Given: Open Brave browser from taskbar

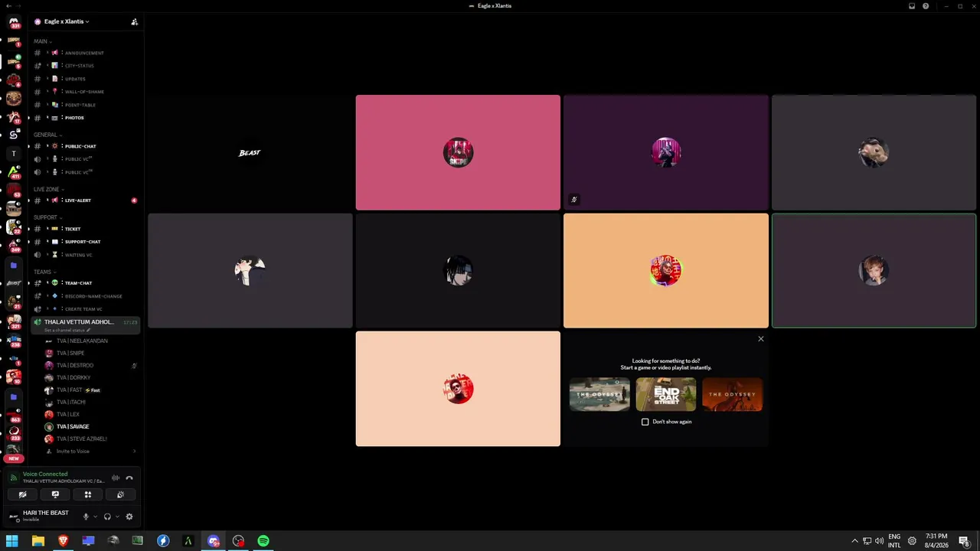Looking at the screenshot, I should [63, 541].
